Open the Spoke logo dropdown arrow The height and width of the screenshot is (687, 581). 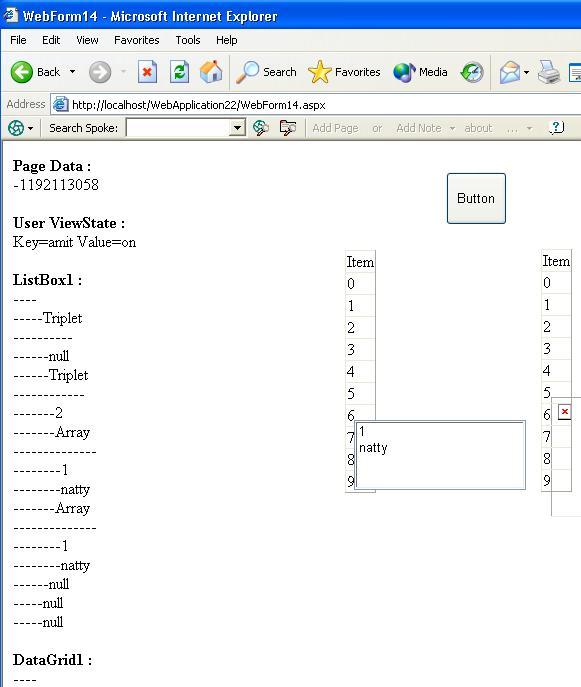(x=30, y=128)
